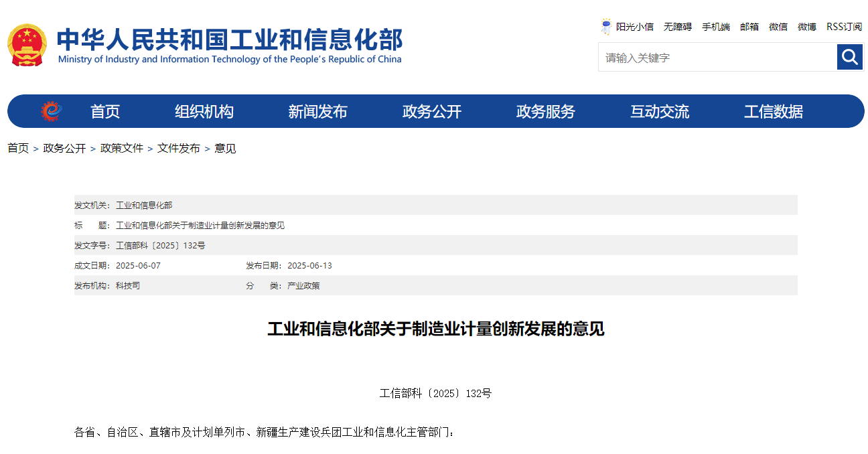868x454 pixels.
Task: Click the 标题 row document title text
Action: click(200, 225)
